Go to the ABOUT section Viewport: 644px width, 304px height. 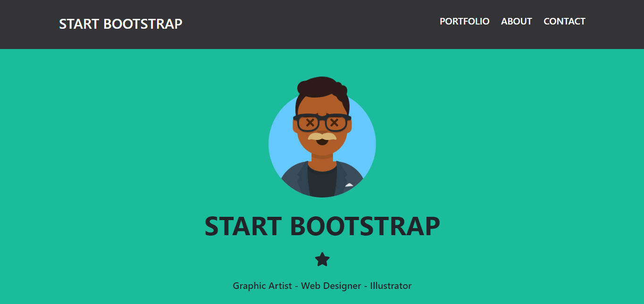tap(516, 21)
